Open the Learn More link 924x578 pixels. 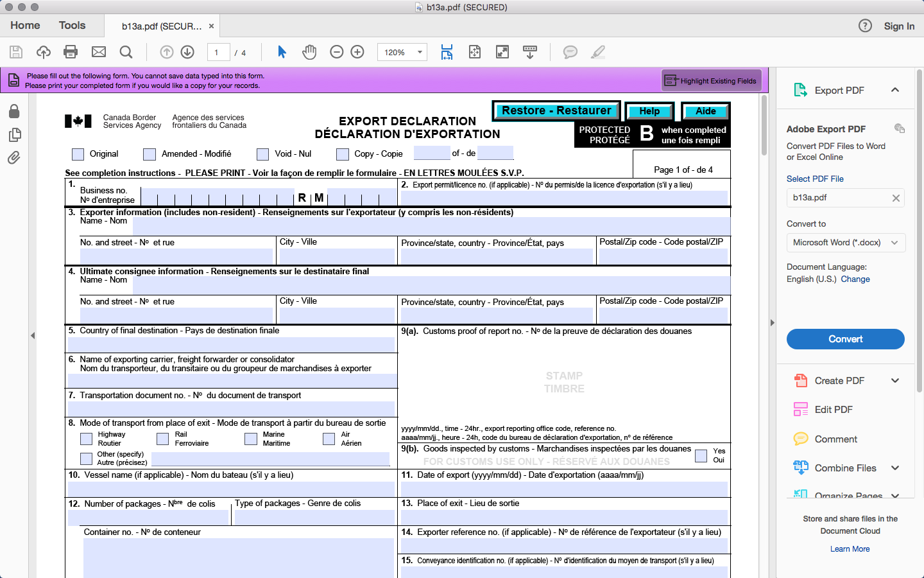(x=850, y=549)
